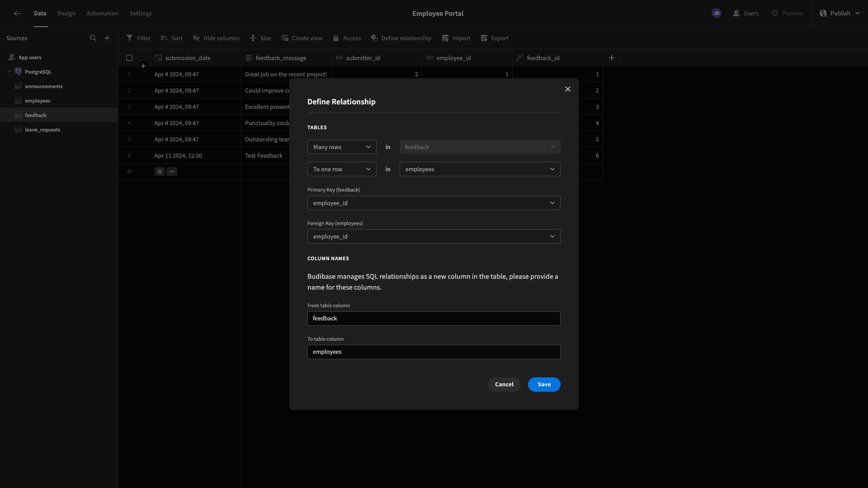
Task: Add a new column with plus icon
Action: (x=612, y=58)
